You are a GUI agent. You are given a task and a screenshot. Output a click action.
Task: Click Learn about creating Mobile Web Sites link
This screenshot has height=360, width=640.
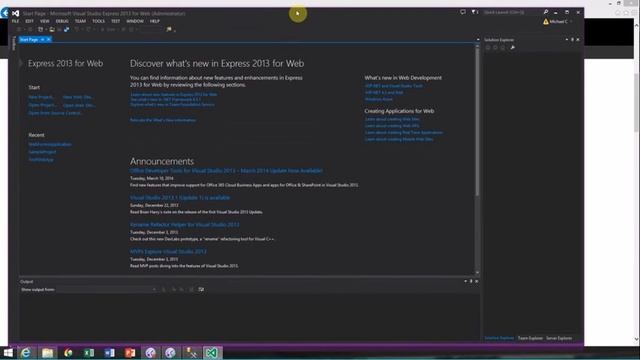(399, 139)
